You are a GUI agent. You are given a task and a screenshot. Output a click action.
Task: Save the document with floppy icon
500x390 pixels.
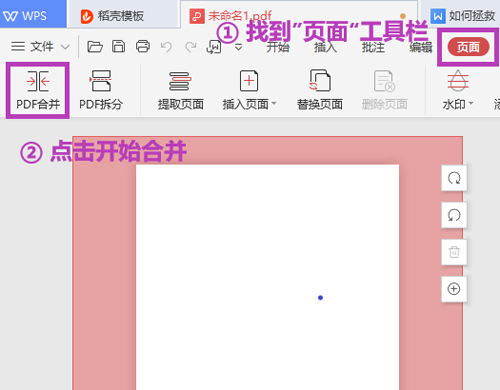click(x=118, y=47)
